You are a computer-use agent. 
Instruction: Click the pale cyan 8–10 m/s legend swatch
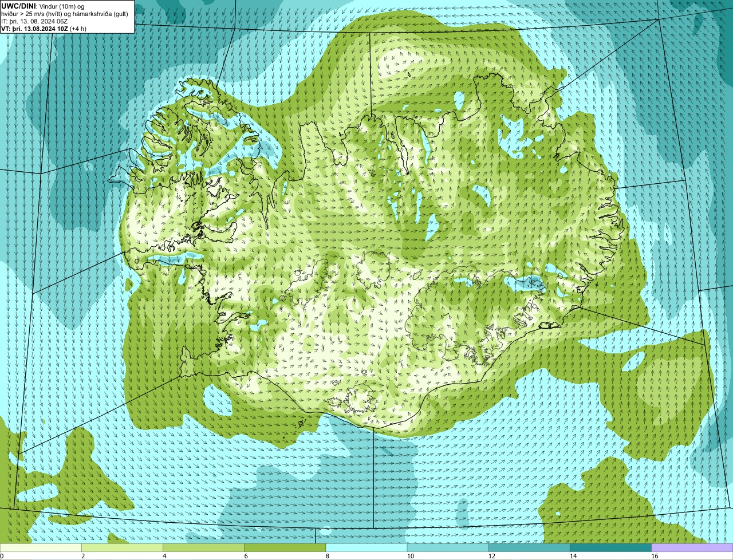[366, 548]
